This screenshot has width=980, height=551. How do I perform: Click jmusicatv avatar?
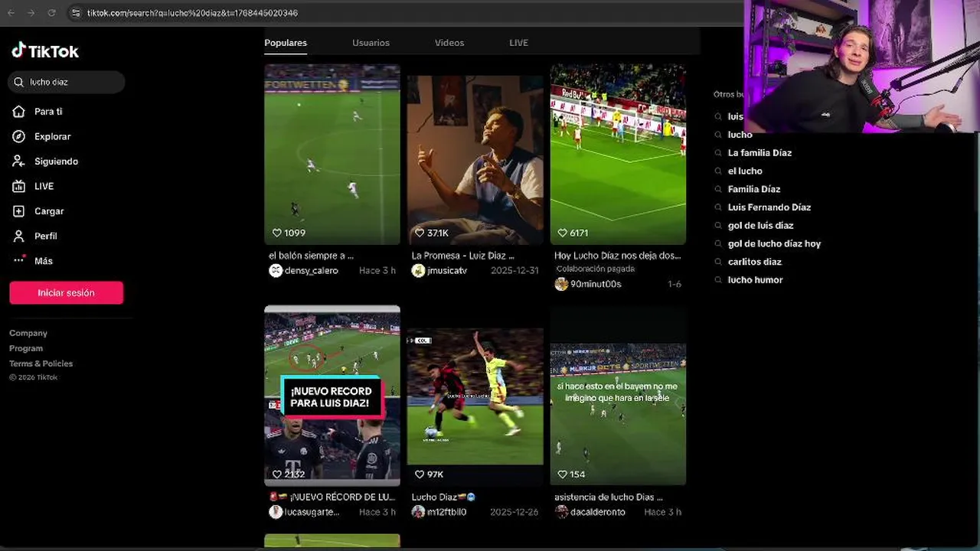(x=418, y=270)
